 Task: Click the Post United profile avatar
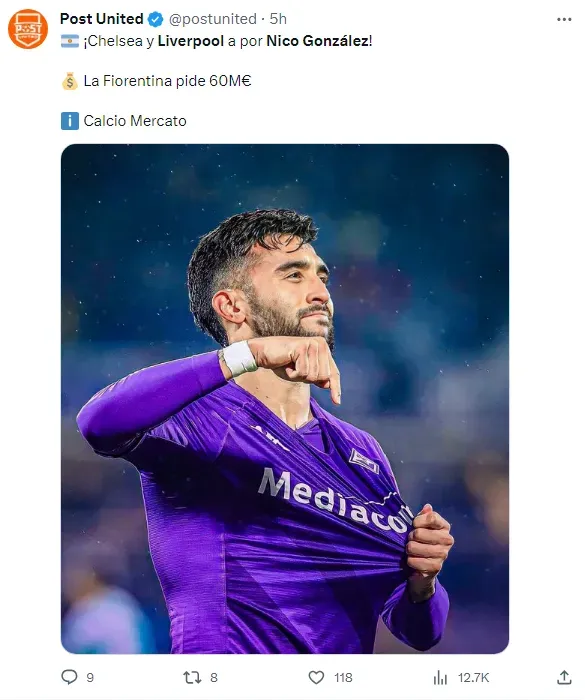(x=28, y=29)
